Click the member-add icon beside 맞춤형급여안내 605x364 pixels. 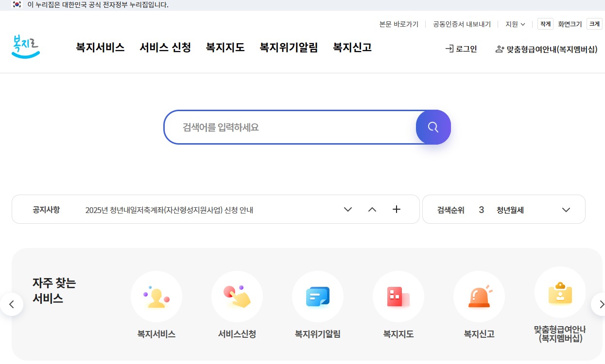[500, 49]
